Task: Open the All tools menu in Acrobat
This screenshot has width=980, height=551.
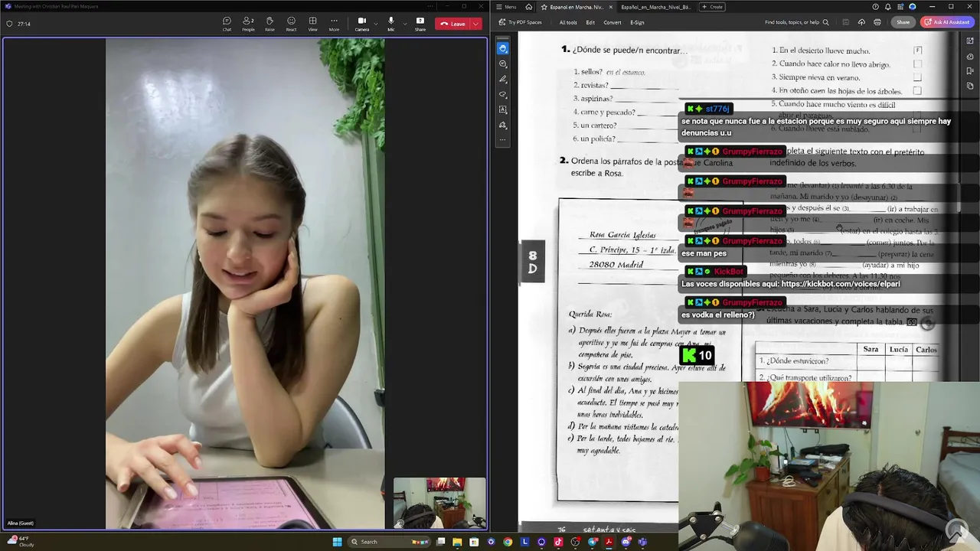Action: click(x=568, y=22)
